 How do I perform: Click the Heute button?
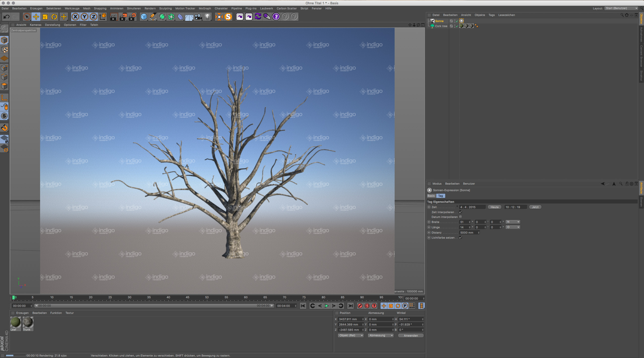(x=494, y=207)
